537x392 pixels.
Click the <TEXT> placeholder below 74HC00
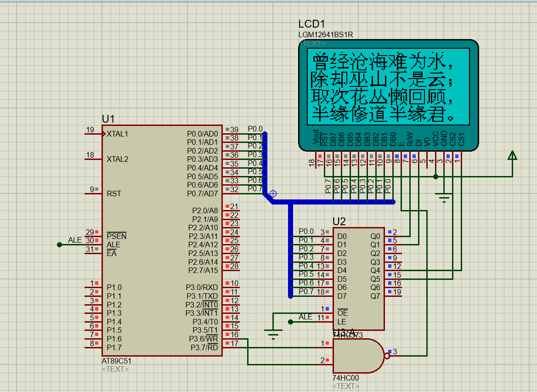345,386
